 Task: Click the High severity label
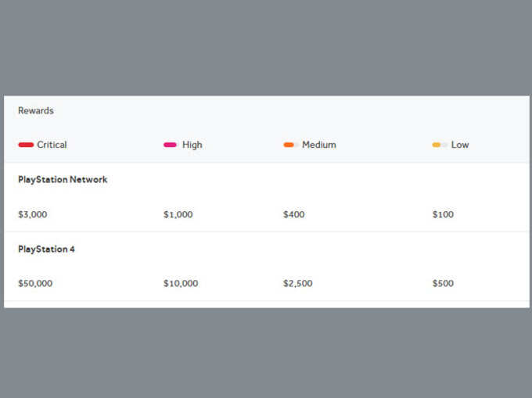192,145
